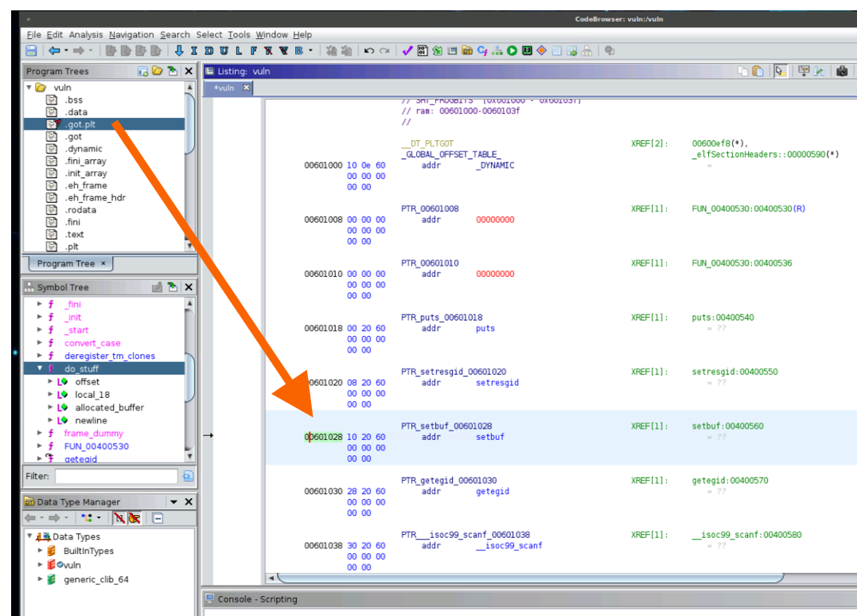
Task: Click the Save program icon
Action: (x=31, y=51)
